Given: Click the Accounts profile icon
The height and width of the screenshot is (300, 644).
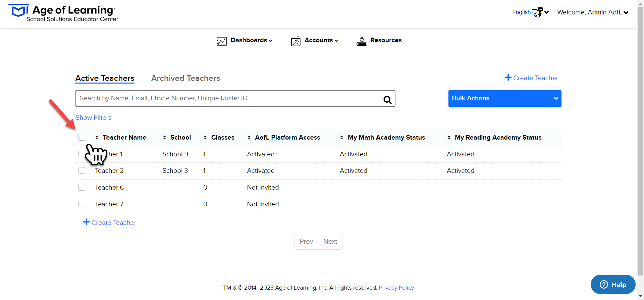Looking at the screenshot, I should tap(296, 41).
